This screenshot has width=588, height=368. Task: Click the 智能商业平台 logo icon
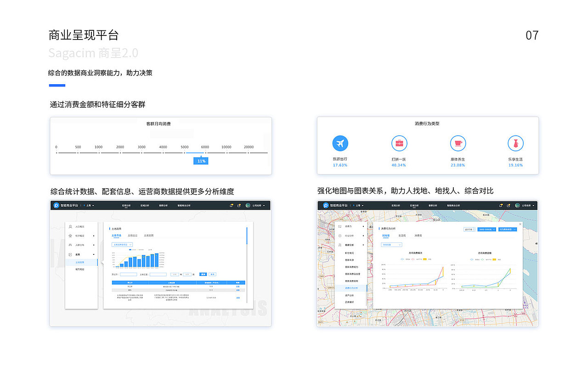(325, 205)
